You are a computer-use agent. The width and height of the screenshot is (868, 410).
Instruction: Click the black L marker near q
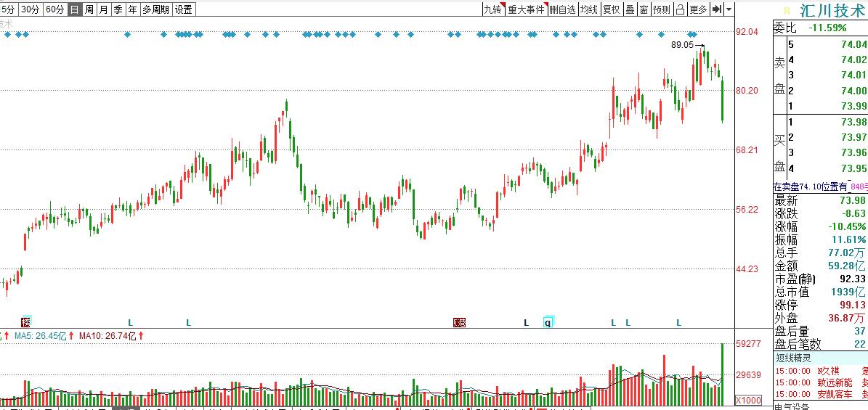527,323
